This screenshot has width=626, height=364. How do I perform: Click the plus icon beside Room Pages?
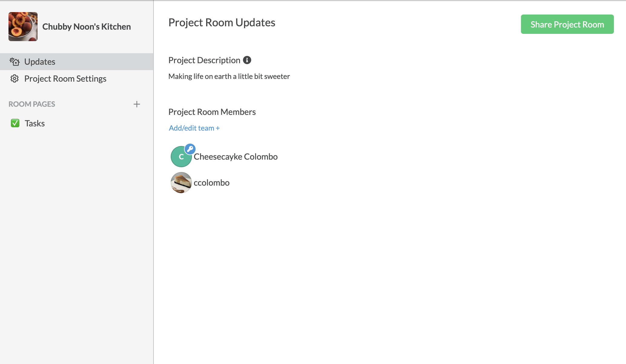pos(137,104)
